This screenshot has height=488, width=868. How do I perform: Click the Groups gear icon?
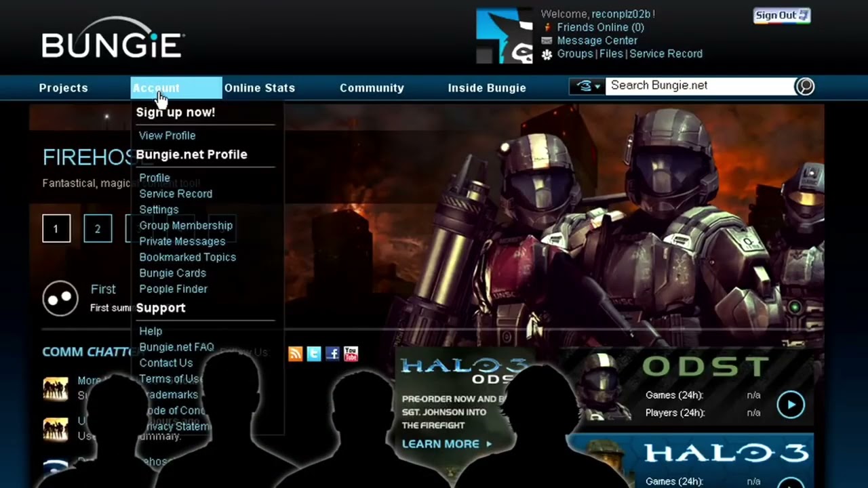(547, 54)
